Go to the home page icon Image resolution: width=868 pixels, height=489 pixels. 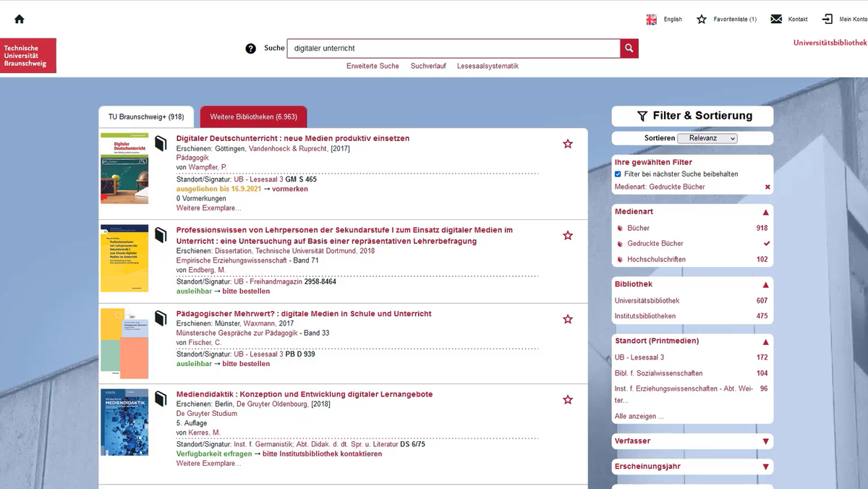point(20,19)
